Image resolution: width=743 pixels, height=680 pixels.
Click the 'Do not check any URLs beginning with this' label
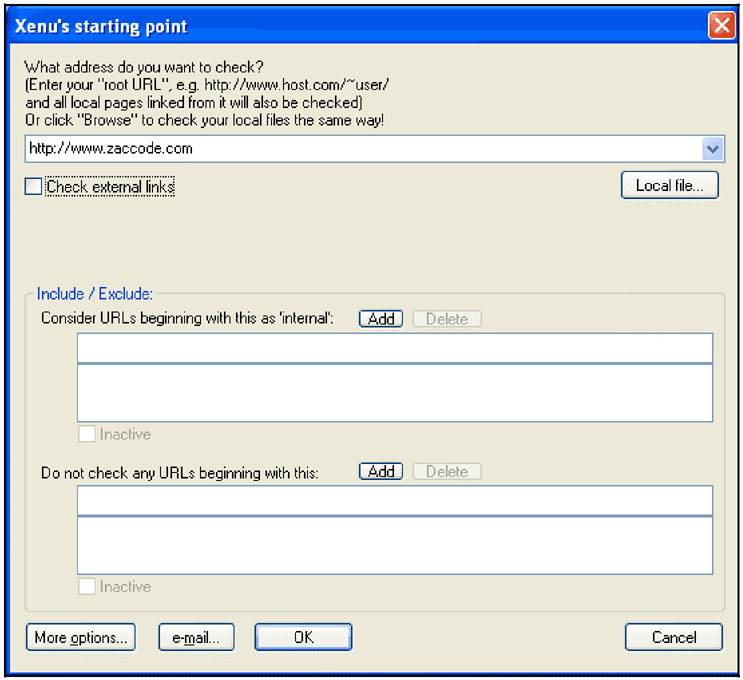[x=180, y=473]
